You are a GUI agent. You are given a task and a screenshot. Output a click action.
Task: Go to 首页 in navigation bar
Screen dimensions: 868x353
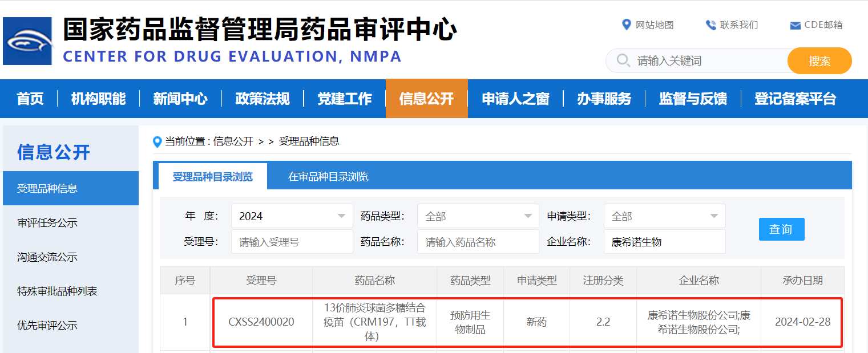pyautogui.click(x=30, y=99)
